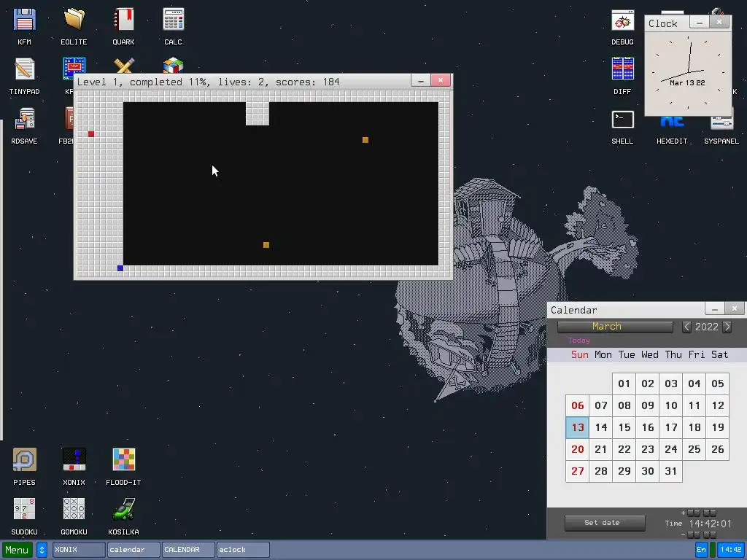Click the Mar 13 22 date on clock
This screenshot has width=747, height=560.
(687, 83)
